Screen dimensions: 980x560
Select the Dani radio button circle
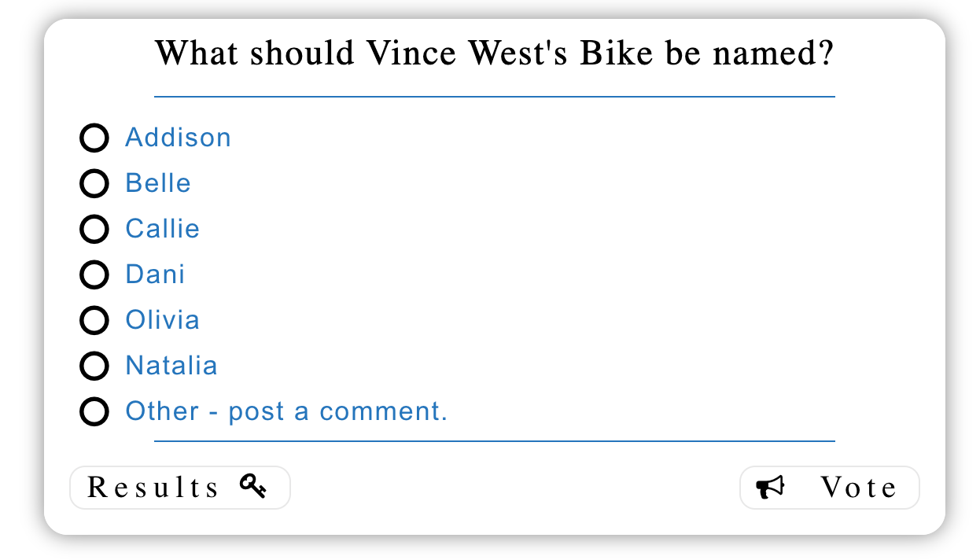coord(94,275)
